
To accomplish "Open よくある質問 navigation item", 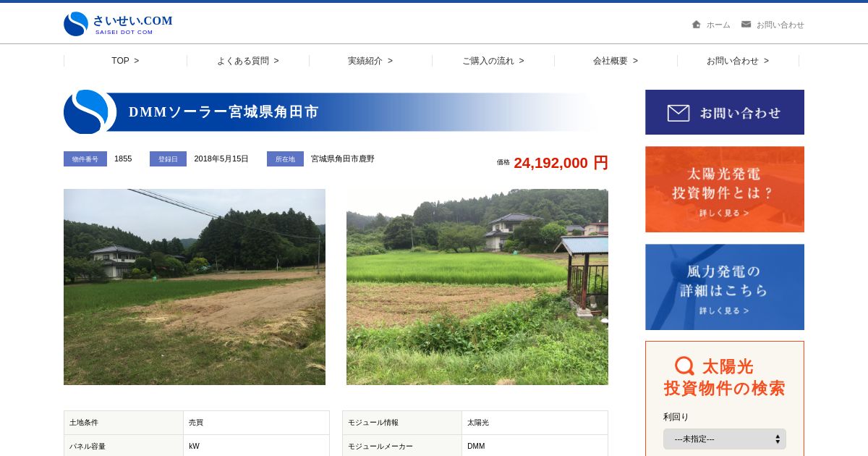I will (248, 61).
